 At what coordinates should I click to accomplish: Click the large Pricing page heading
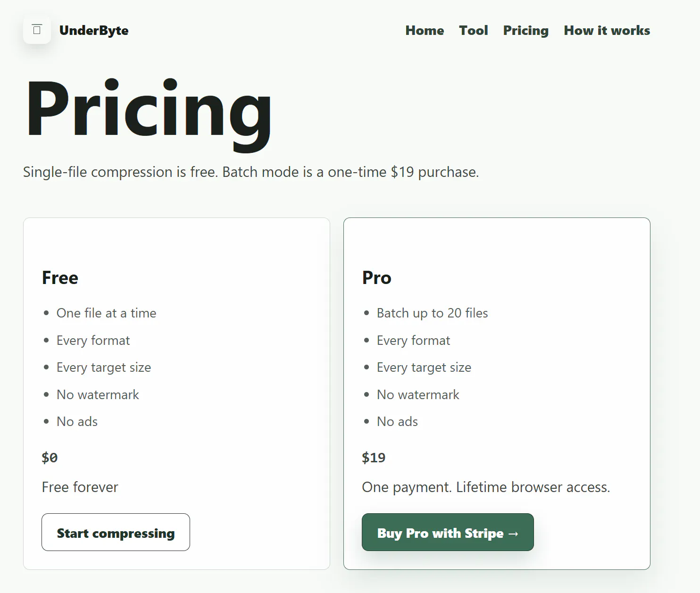[x=149, y=113]
